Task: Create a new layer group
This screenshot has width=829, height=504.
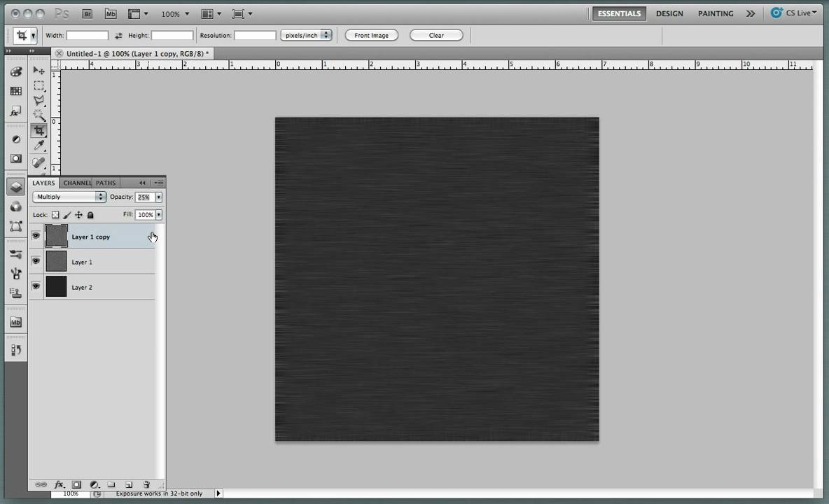Action: (x=111, y=484)
